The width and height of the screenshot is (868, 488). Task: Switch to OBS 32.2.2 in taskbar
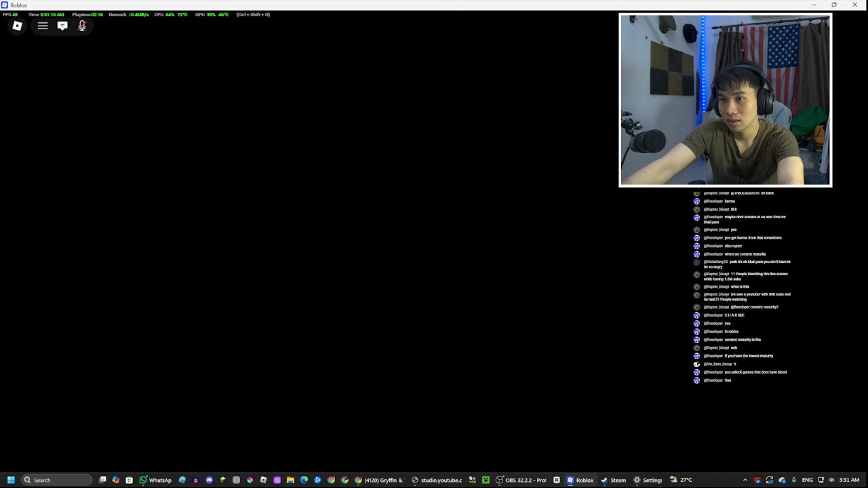click(x=521, y=480)
